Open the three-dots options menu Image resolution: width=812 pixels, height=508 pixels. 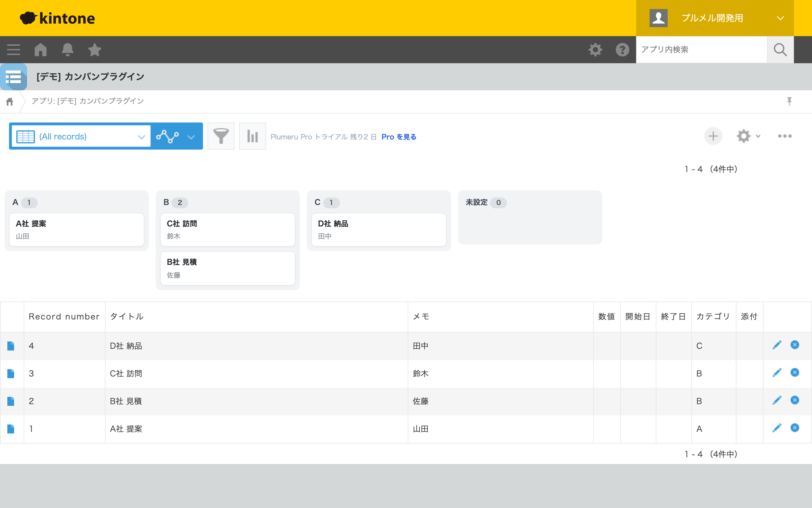(784, 136)
